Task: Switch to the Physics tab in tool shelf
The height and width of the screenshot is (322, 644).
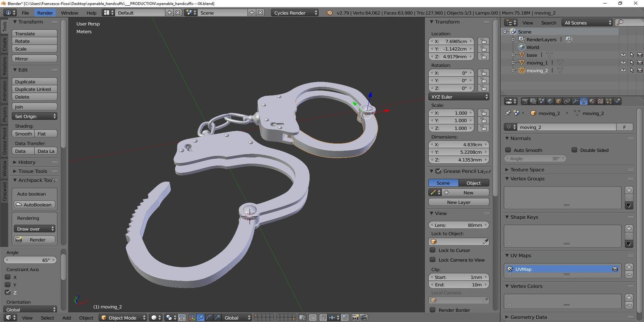Action: [x=4, y=114]
